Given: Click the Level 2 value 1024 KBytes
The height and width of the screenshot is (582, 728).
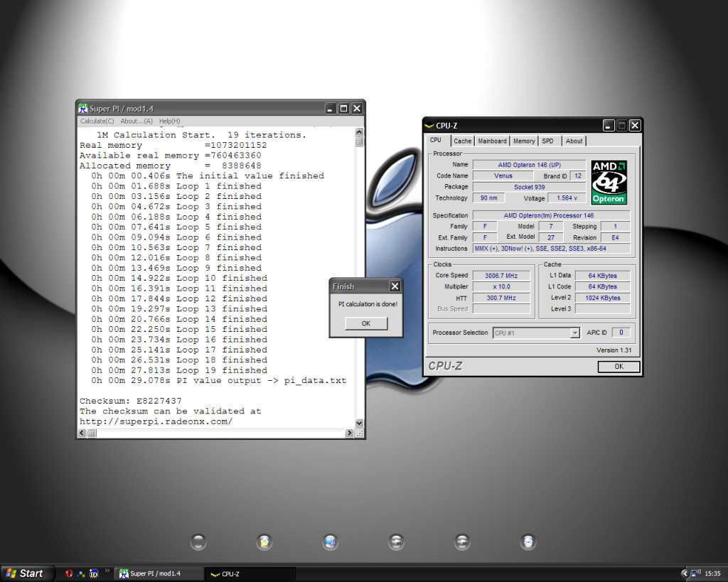Looking at the screenshot, I should point(603,298).
